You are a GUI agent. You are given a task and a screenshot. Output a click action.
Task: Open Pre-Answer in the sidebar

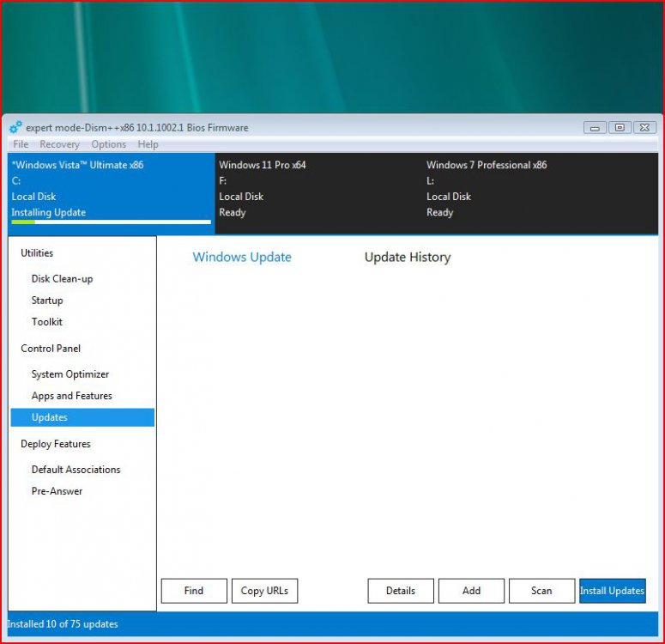pyautogui.click(x=57, y=491)
